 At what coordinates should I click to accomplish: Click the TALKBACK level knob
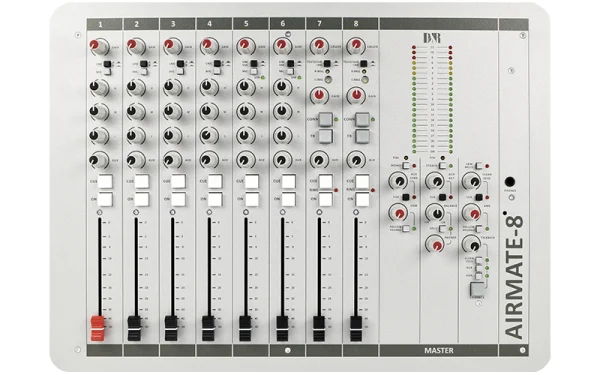point(471,244)
